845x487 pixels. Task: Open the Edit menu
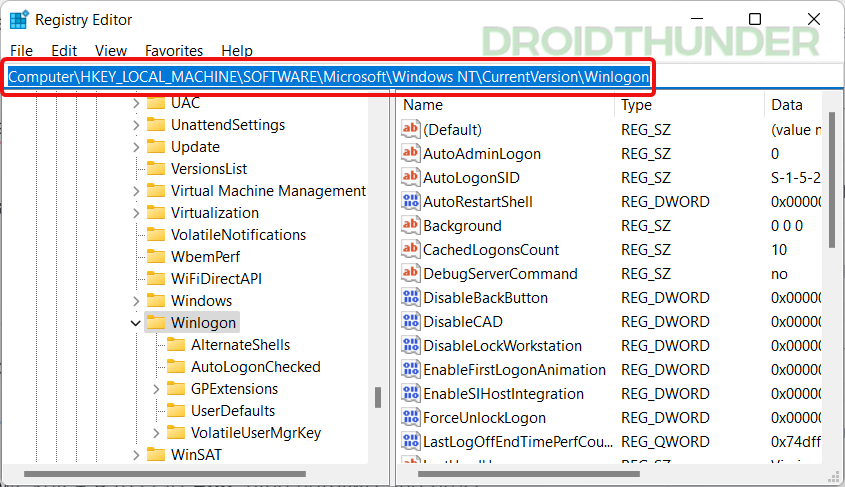[64, 50]
